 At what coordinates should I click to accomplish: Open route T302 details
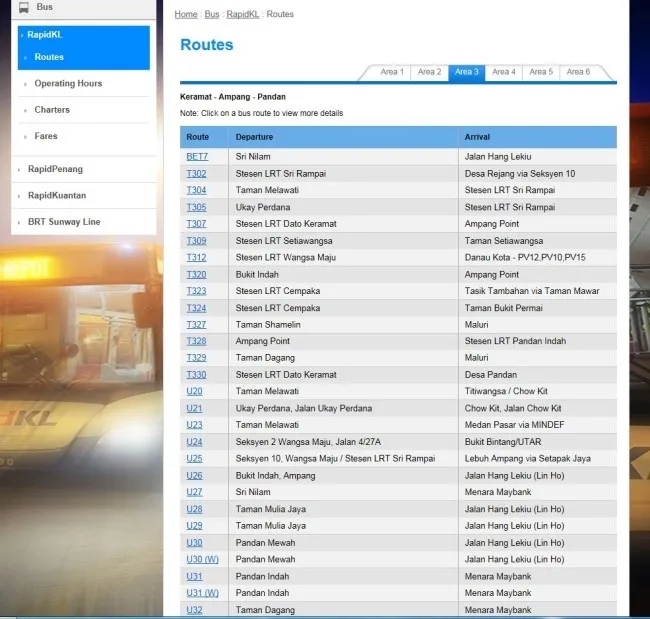pyautogui.click(x=196, y=174)
